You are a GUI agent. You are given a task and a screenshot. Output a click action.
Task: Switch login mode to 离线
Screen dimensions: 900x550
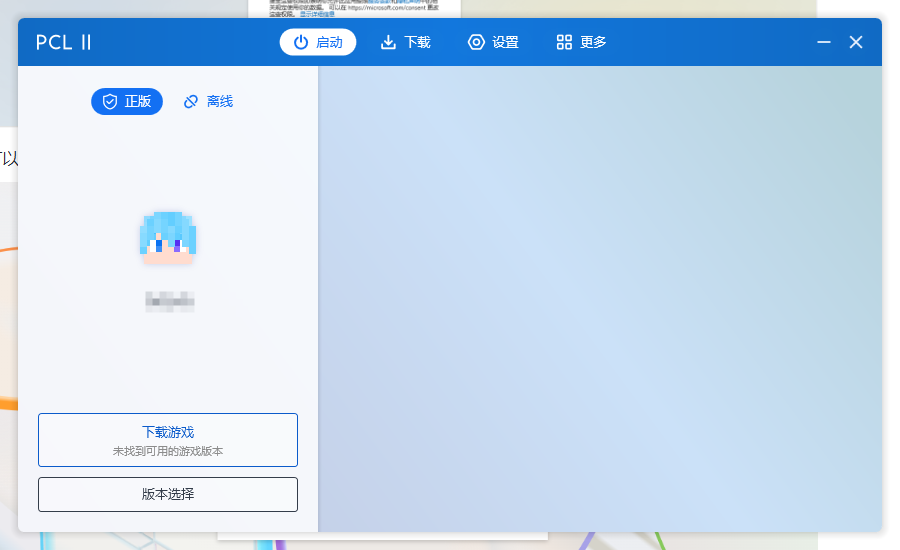coord(208,102)
